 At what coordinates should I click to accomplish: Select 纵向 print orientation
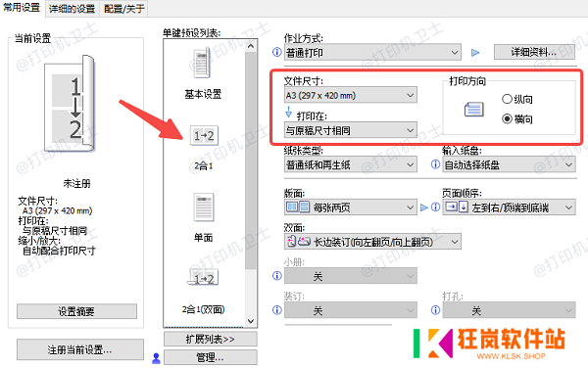tap(507, 99)
